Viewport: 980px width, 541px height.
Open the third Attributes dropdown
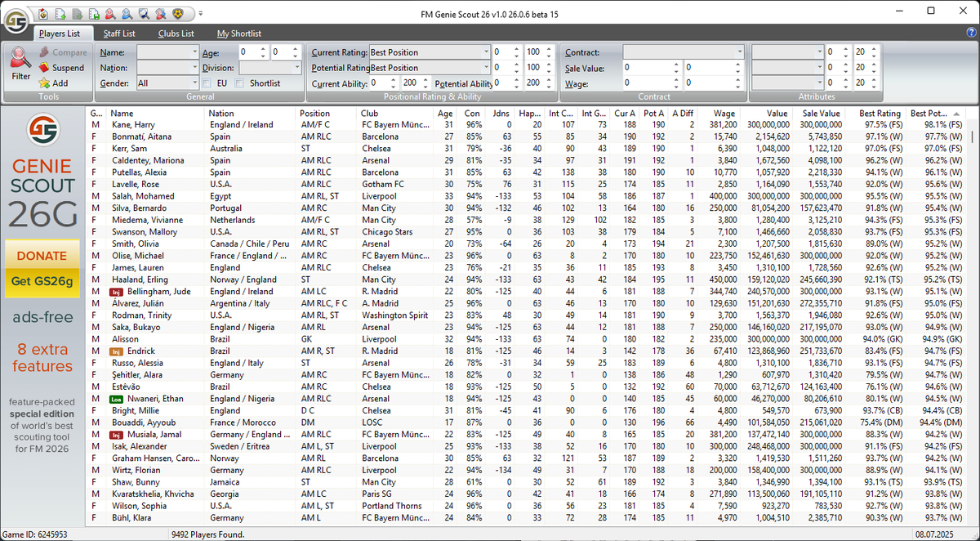(787, 83)
